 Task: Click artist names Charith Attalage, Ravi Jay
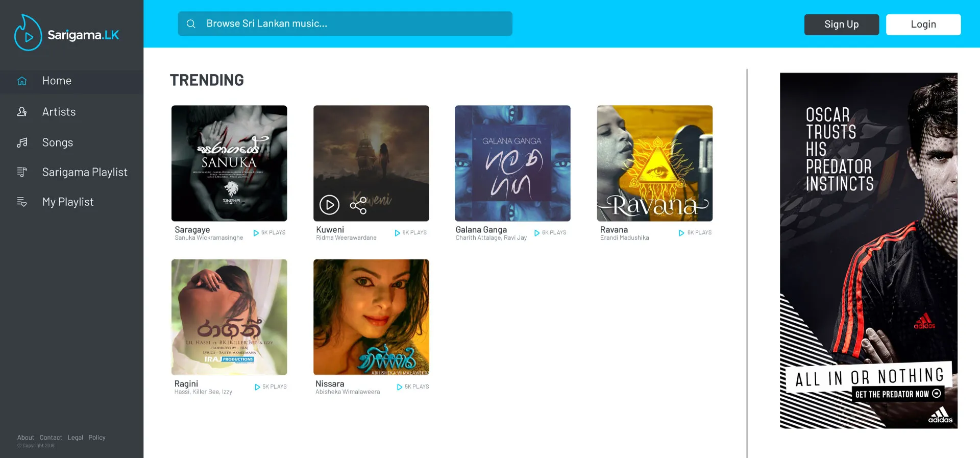tap(491, 238)
